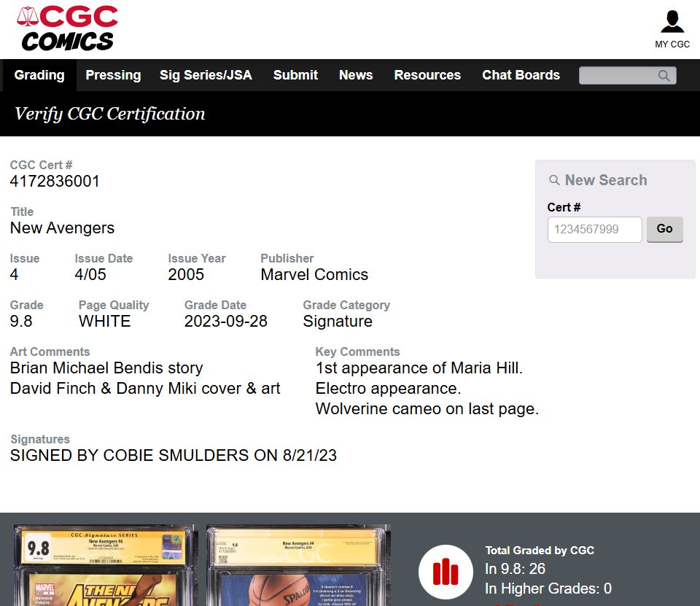Open the MY CGC account icon
Viewport: 700px width, 606px height.
(672, 29)
